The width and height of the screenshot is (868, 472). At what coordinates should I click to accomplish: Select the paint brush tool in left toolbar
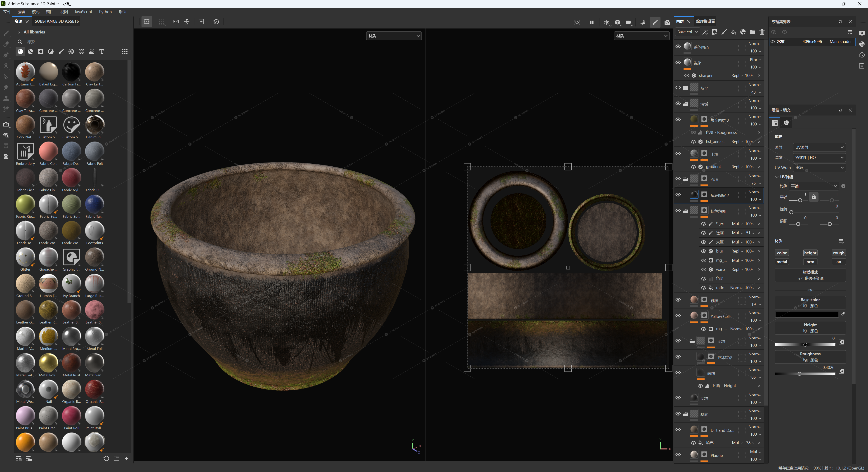(6, 33)
